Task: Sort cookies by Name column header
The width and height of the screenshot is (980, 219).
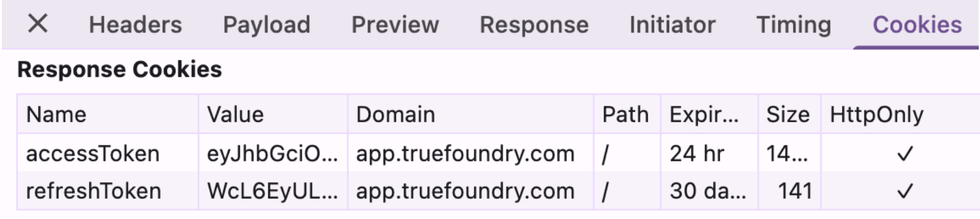Action: click(107, 114)
